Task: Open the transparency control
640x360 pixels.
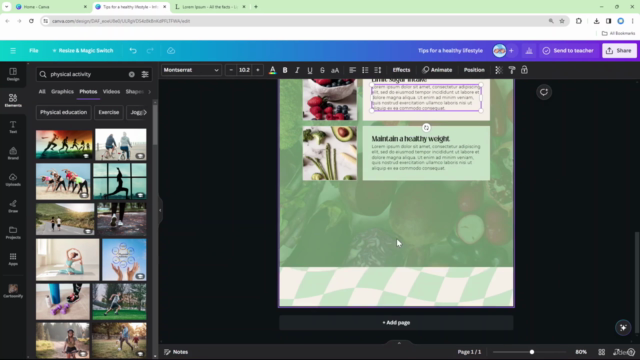Action: [x=498, y=70]
